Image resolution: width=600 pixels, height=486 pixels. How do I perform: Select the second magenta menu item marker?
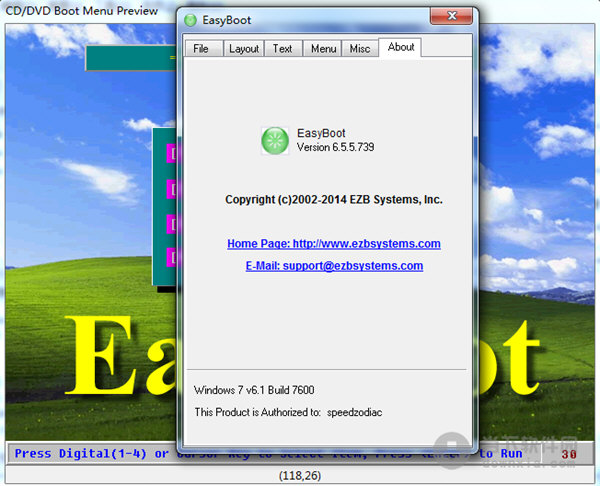171,187
